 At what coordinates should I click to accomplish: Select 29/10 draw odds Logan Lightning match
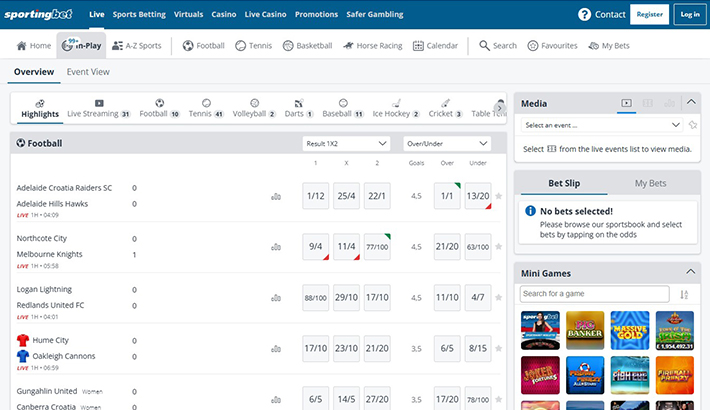[x=346, y=298]
